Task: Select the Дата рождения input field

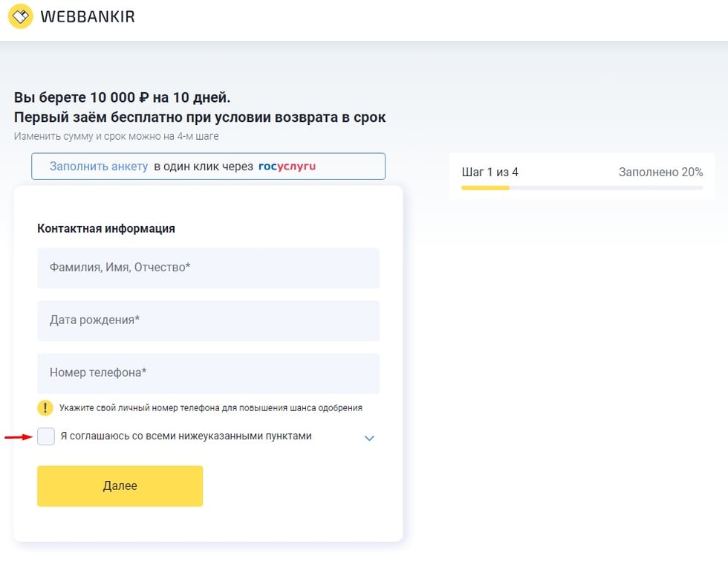Action: pyautogui.click(x=208, y=320)
